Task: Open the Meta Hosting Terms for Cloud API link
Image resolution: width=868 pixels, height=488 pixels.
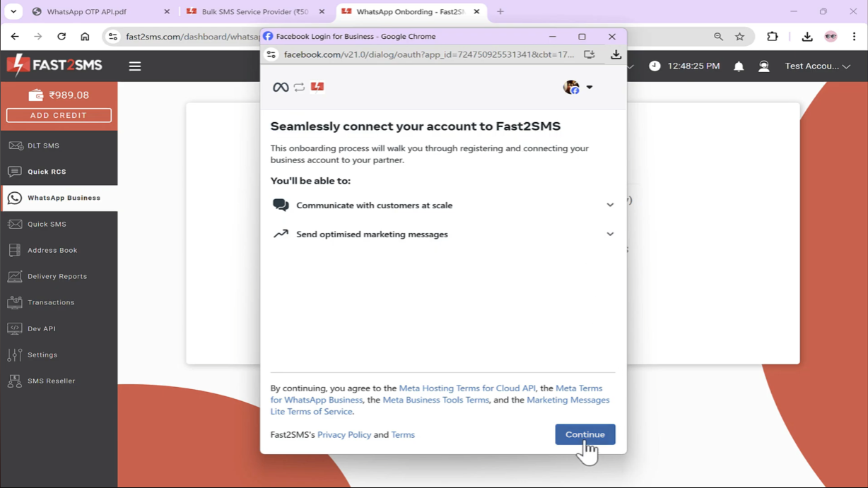Action: pos(467,388)
